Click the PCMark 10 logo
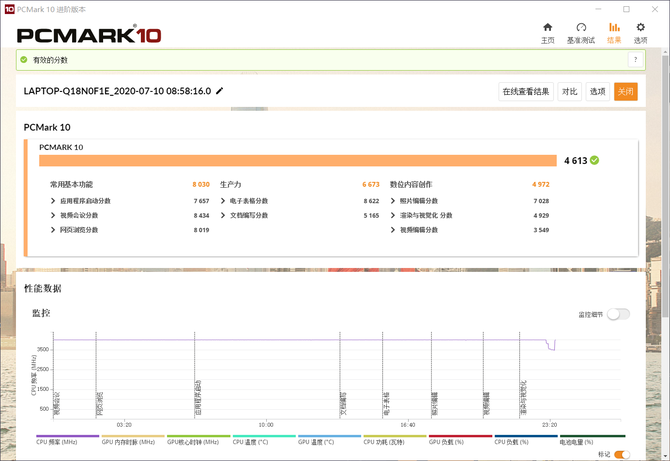Viewport: 670px width, 461px height. (x=90, y=34)
